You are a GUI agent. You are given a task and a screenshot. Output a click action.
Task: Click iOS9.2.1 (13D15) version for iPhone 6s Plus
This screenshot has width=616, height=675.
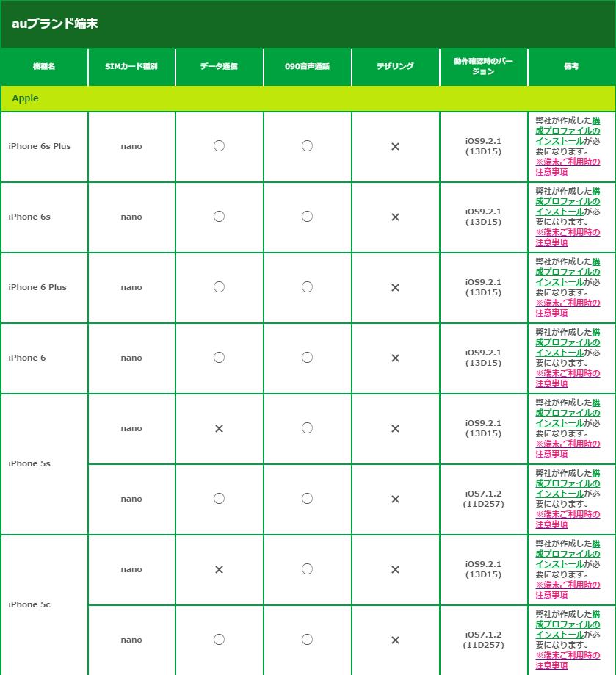484,146
